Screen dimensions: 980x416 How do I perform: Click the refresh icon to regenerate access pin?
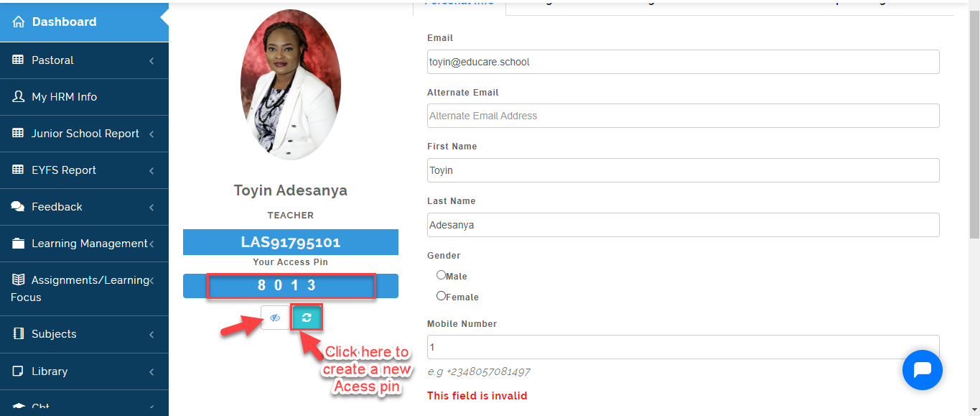pos(307,318)
